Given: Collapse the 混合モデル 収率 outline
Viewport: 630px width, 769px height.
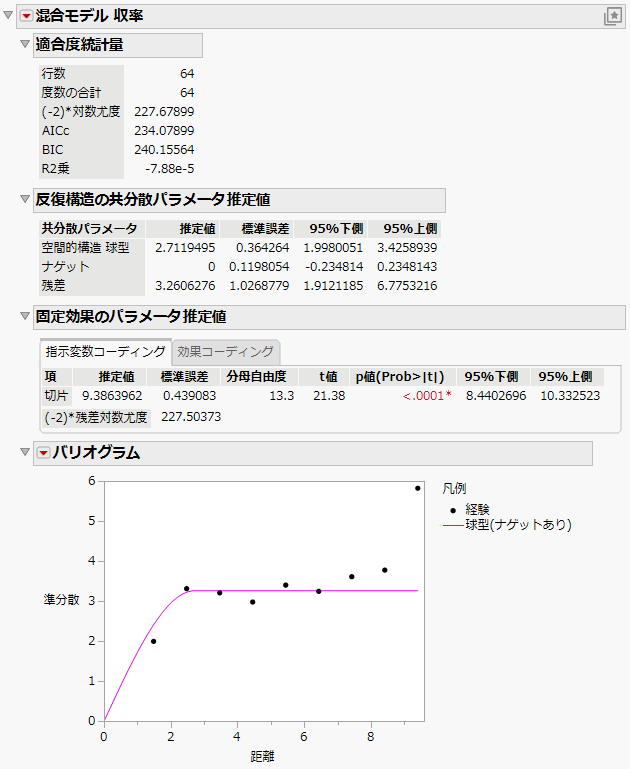Looking at the screenshot, I should [8, 15].
